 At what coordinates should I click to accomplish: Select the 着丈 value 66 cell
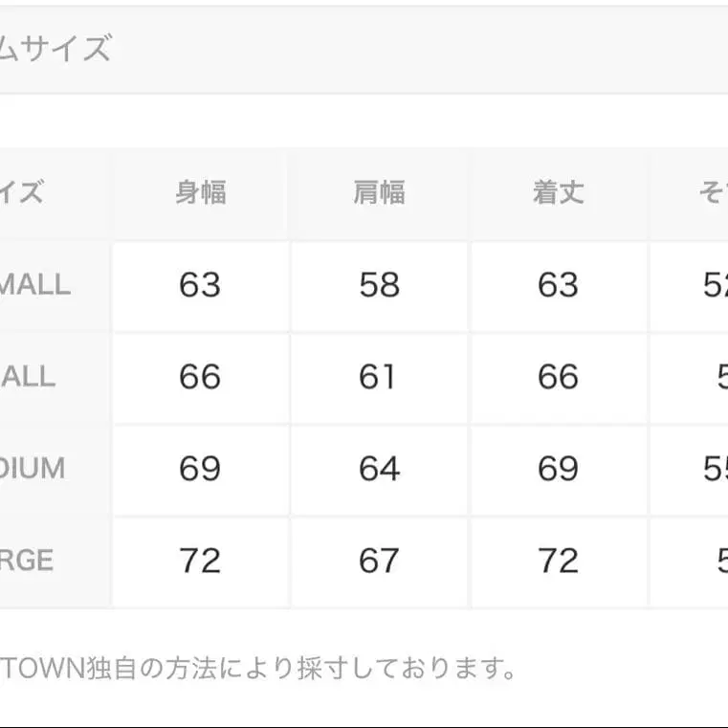pyautogui.click(x=558, y=377)
